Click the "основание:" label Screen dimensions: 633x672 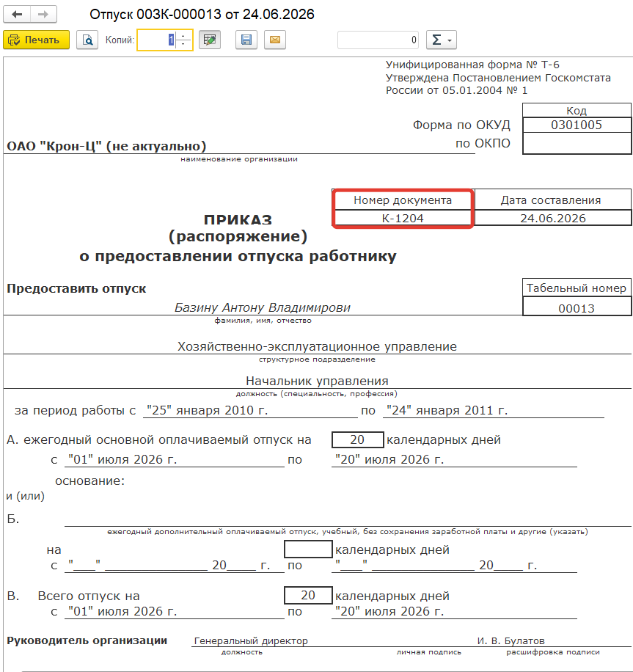coord(90,481)
